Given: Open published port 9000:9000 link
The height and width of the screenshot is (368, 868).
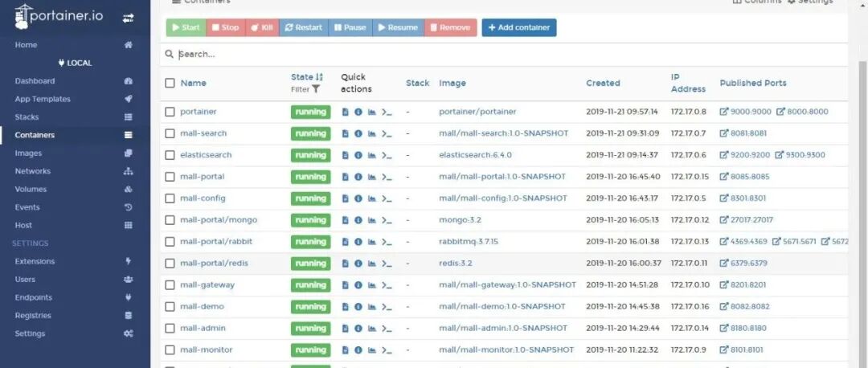Looking at the screenshot, I should [745, 112].
